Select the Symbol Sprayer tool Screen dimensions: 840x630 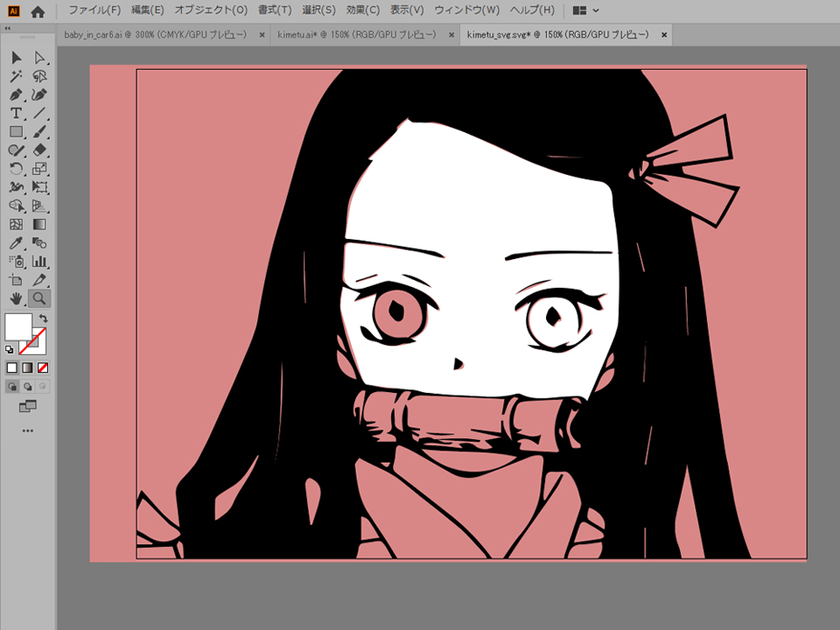pyautogui.click(x=16, y=262)
